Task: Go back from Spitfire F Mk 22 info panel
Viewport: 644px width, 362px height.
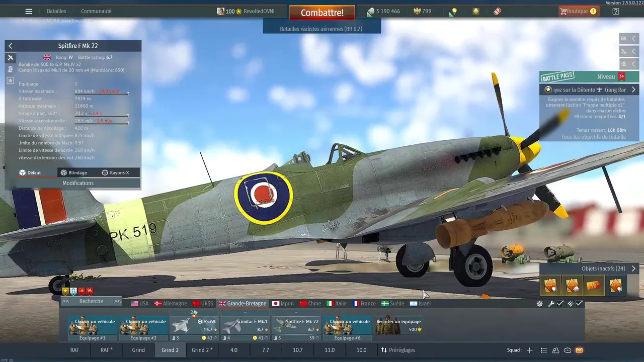Action: pyautogui.click(x=10, y=46)
